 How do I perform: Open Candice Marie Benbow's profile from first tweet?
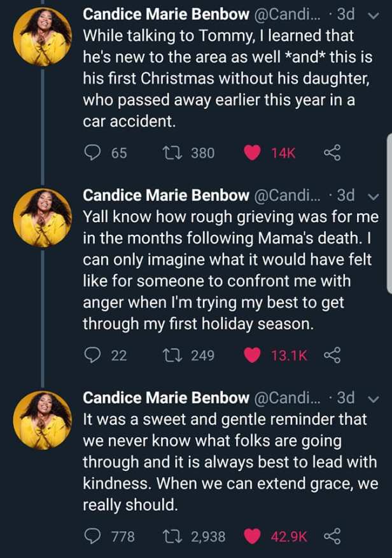[x=166, y=14]
